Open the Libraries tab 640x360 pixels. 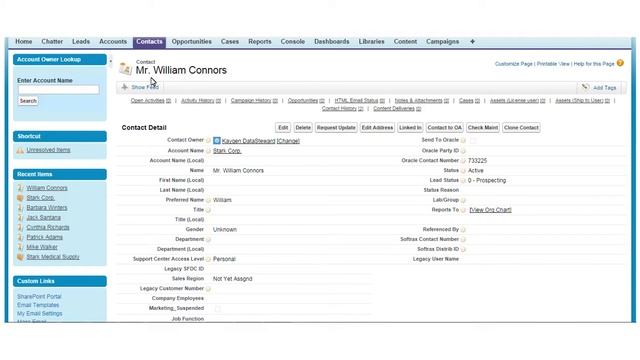(x=371, y=42)
